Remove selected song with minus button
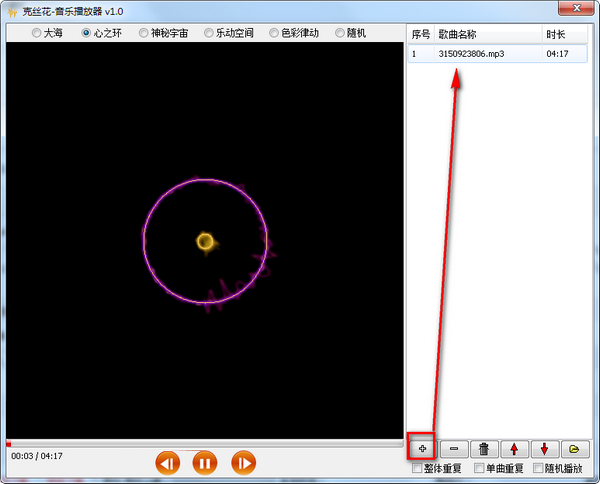This screenshot has width=600, height=484. tap(454, 448)
